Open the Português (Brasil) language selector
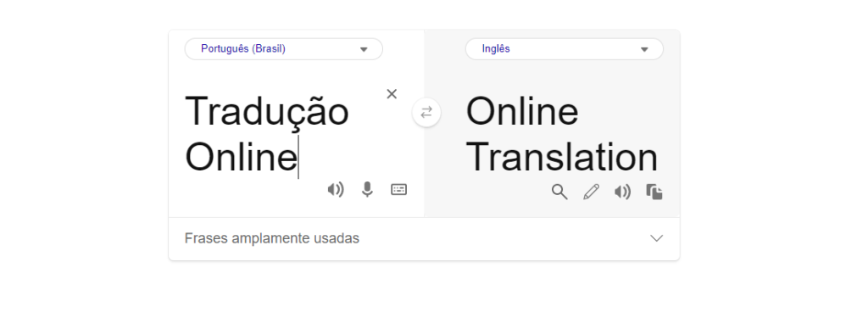Viewport: 868px width, 318px height. pos(283,48)
